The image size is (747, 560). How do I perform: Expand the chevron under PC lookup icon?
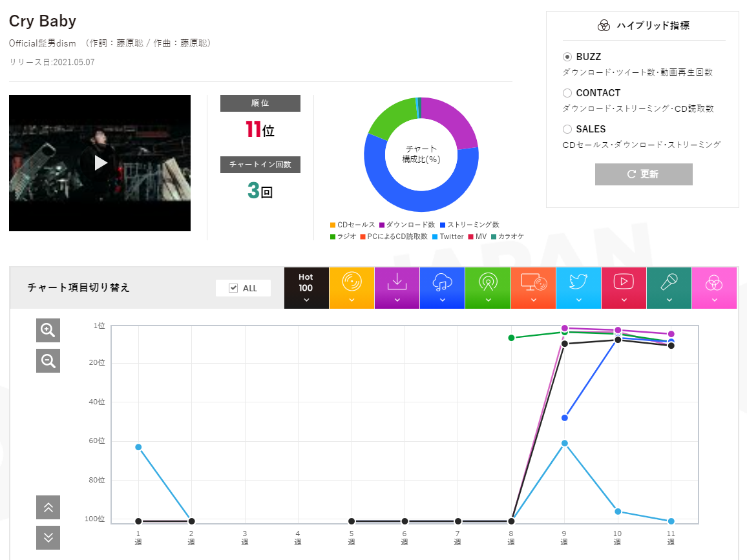click(534, 300)
